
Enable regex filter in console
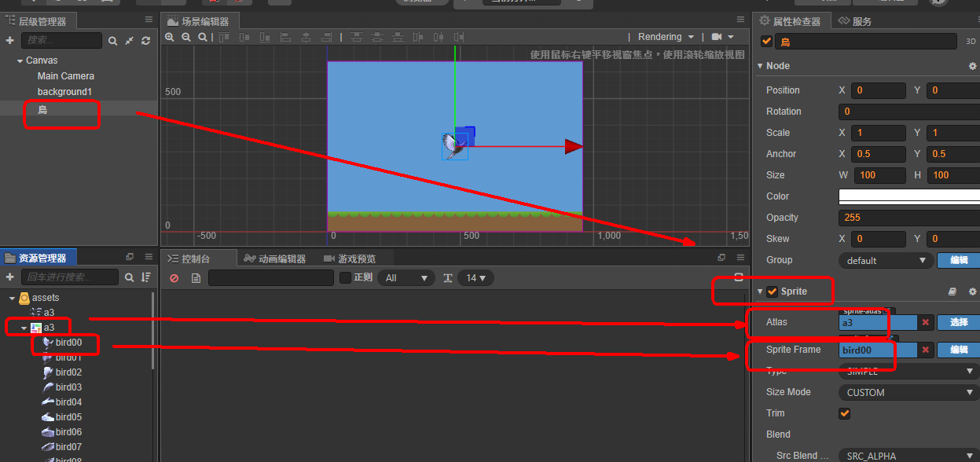[x=345, y=277]
